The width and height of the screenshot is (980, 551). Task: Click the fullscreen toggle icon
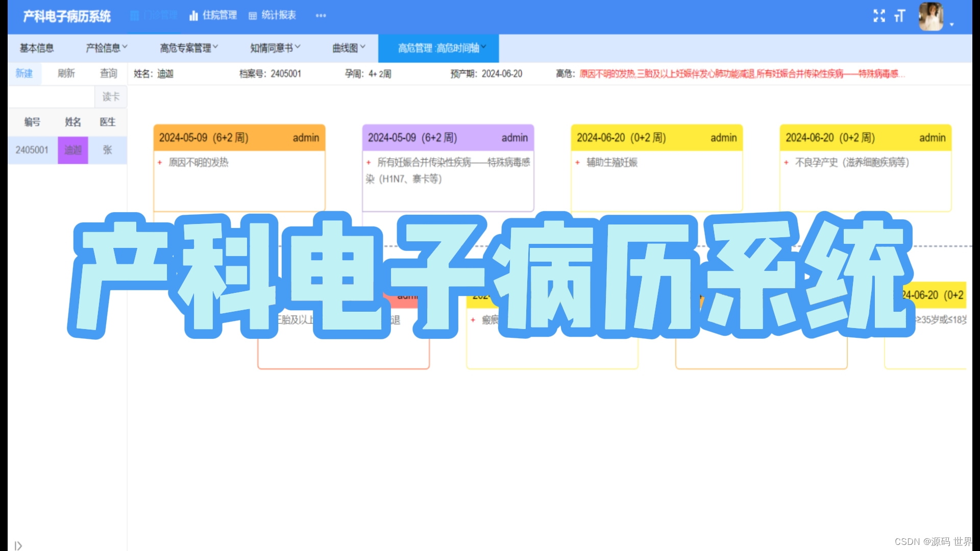click(x=879, y=16)
